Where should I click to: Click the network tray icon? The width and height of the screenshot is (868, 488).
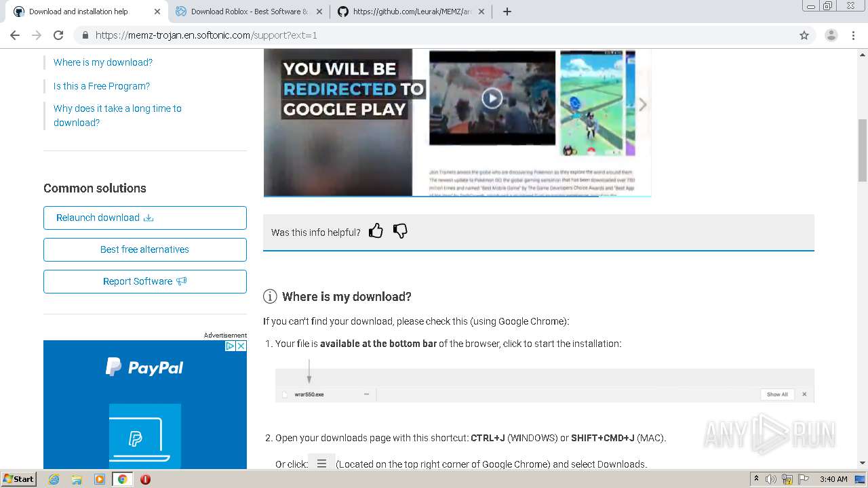pyautogui.click(x=787, y=479)
